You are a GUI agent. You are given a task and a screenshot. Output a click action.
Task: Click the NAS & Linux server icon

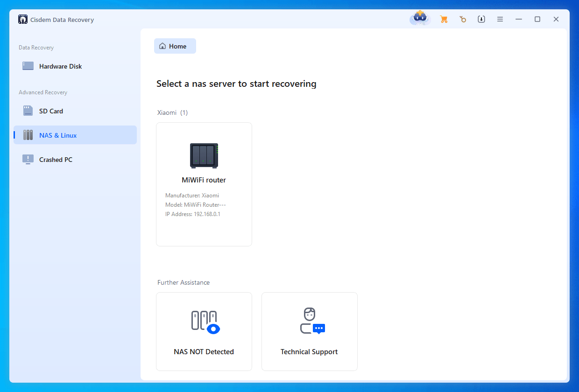pos(28,135)
